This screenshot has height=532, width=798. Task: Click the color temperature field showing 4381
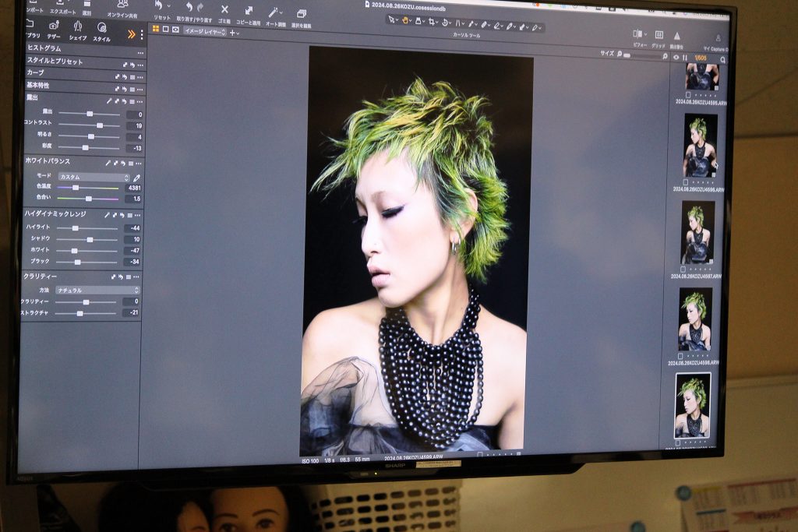pos(132,188)
